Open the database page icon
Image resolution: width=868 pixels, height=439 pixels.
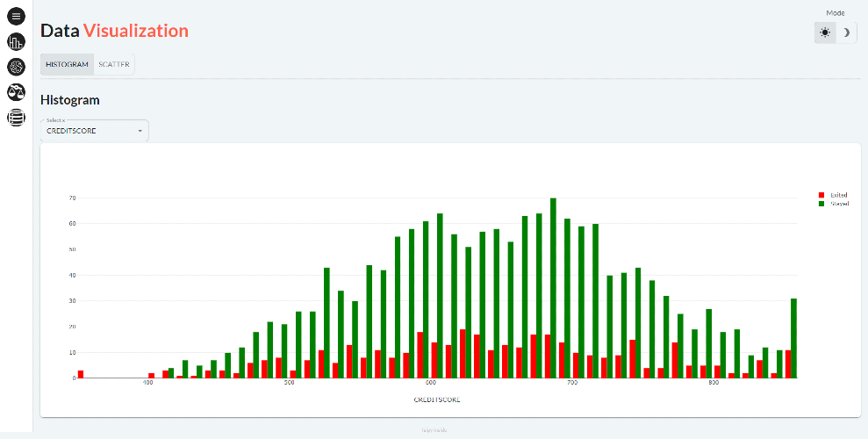pyautogui.click(x=16, y=118)
